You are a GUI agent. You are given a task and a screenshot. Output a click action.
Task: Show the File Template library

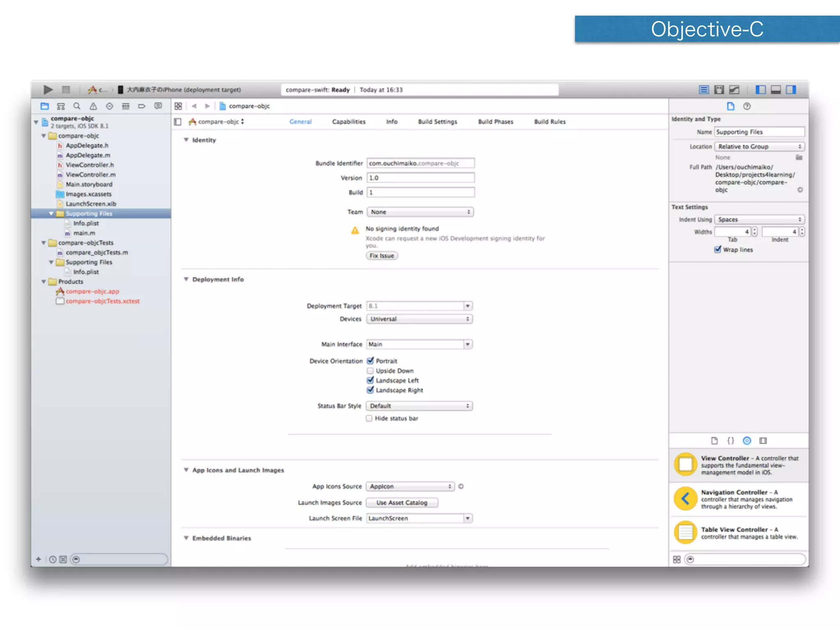pyautogui.click(x=714, y=441)
